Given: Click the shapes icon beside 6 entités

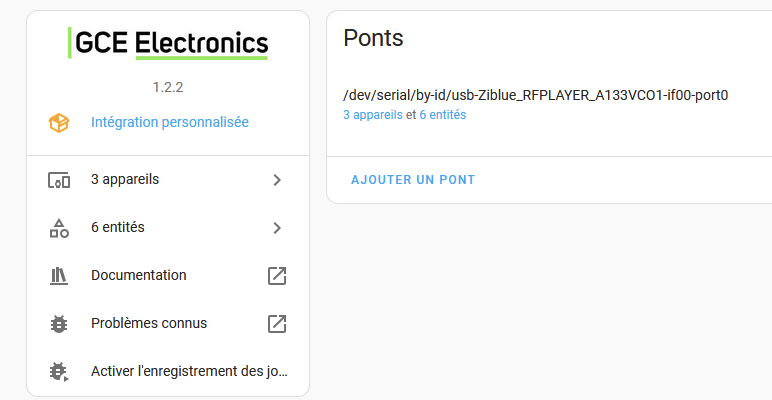Looking at the screenshot, I should click(x=59, y=228).
